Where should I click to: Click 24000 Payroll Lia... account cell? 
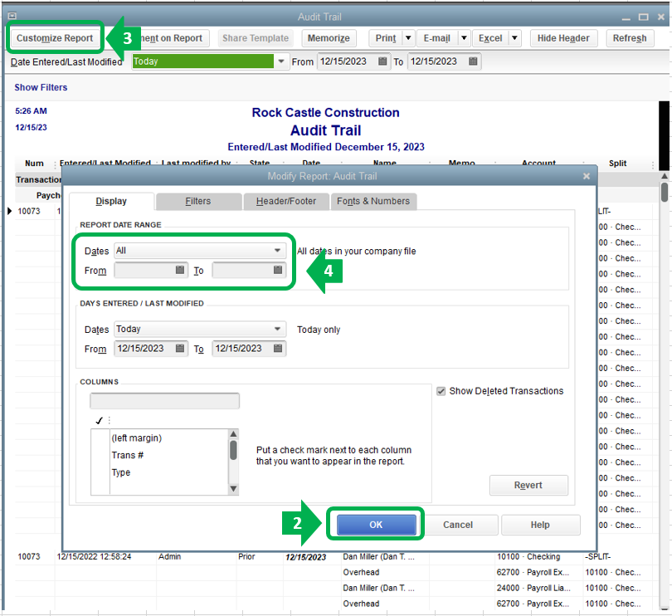[533, 588]
